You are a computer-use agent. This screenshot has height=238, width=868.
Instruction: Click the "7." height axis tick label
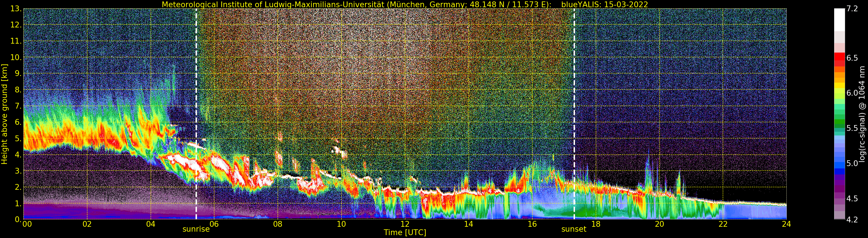point(18,106)
